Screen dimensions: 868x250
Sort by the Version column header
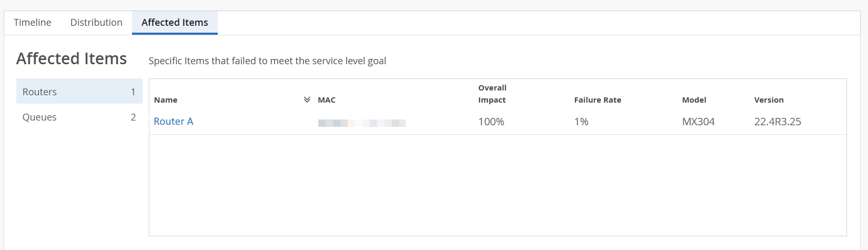coord(769,100)
